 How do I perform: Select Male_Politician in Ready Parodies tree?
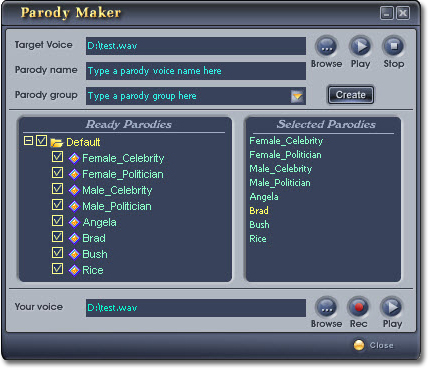click(x=117, y=206)
